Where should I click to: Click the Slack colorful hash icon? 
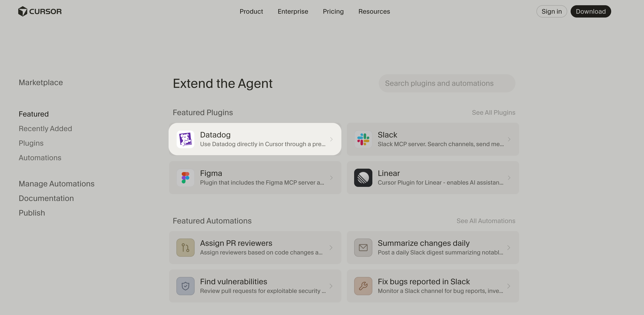coord(363,139)
